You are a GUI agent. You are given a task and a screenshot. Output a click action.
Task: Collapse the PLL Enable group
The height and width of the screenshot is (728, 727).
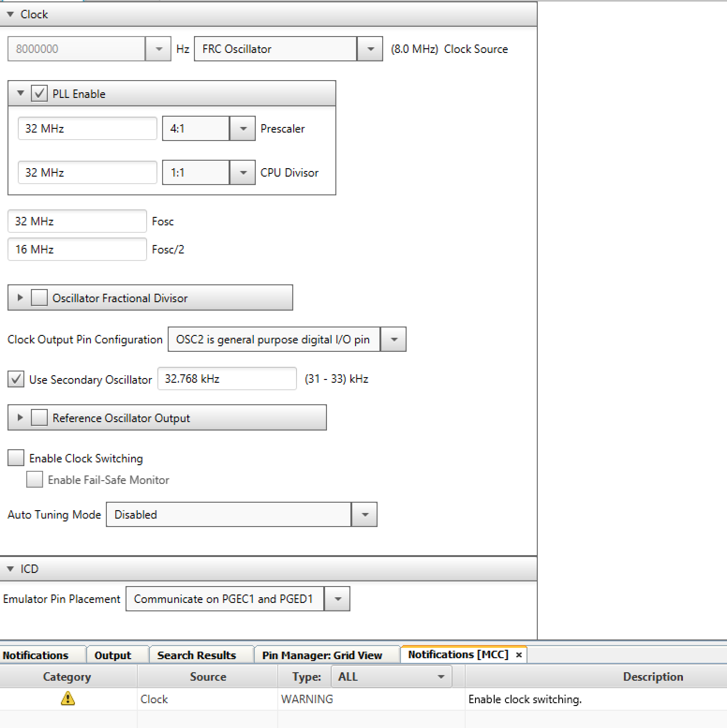pyautogui.click(x=20, y=93)
